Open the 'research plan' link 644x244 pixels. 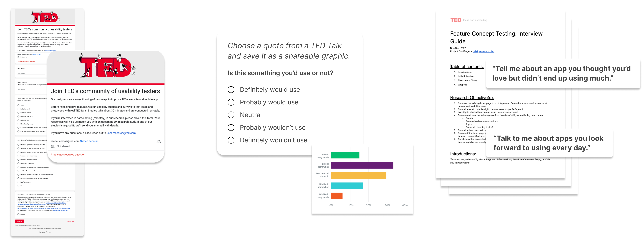487,52
